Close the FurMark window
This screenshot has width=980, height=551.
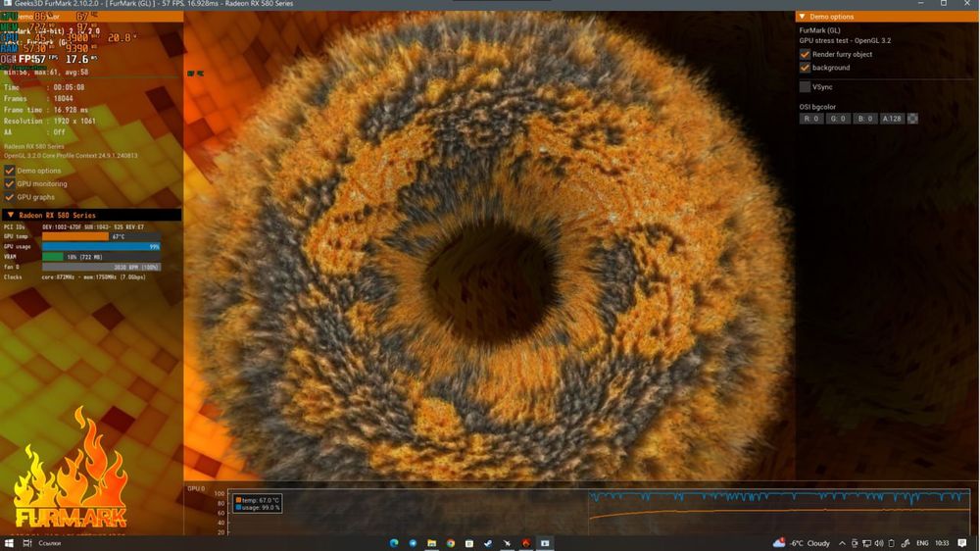coord(967,4)
